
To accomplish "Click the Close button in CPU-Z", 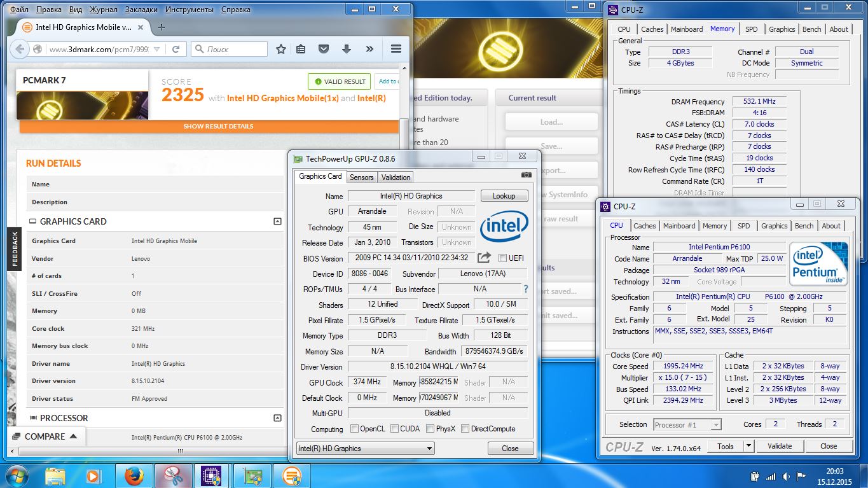I will click(x=829, y=446).
